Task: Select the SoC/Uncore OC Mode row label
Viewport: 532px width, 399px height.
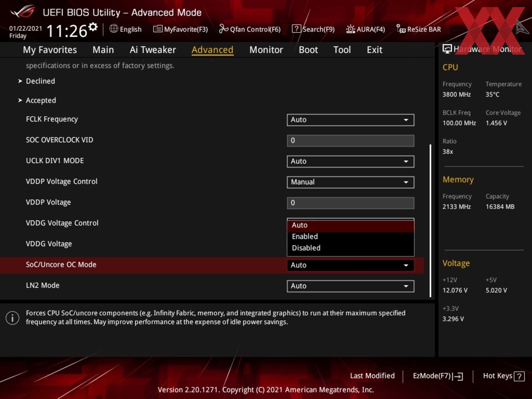Action: [x=61, y=264]
